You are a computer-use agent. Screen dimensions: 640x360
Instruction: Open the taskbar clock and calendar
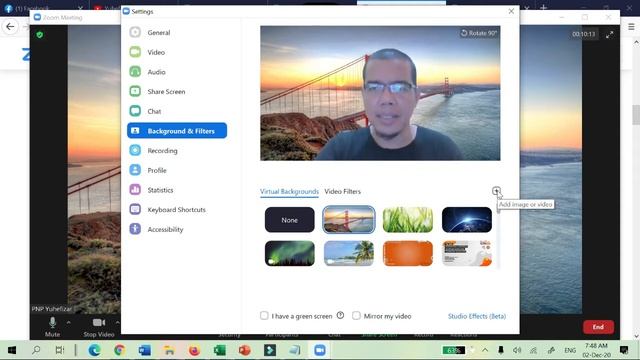(x=596, y=350)
